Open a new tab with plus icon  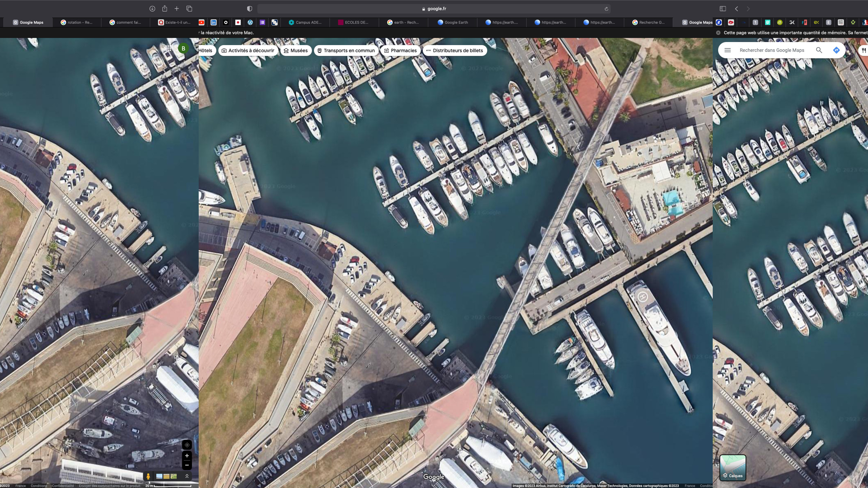click(177, 8)
